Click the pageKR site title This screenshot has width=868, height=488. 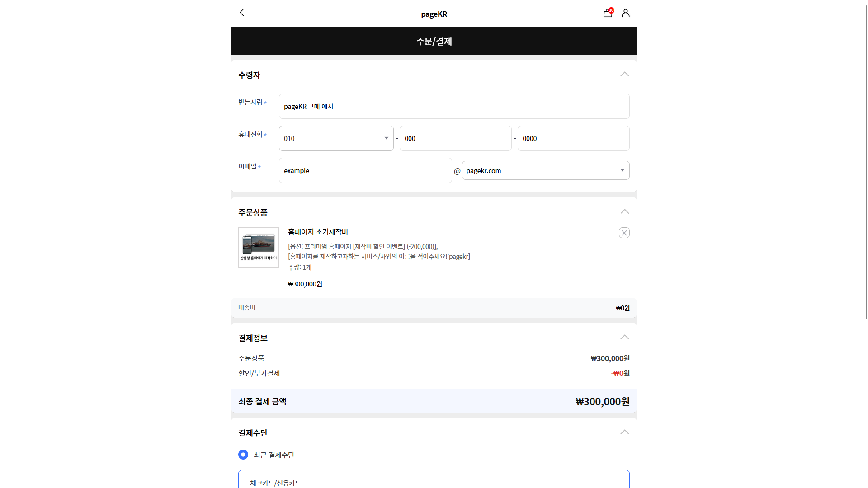click(434, 14)
